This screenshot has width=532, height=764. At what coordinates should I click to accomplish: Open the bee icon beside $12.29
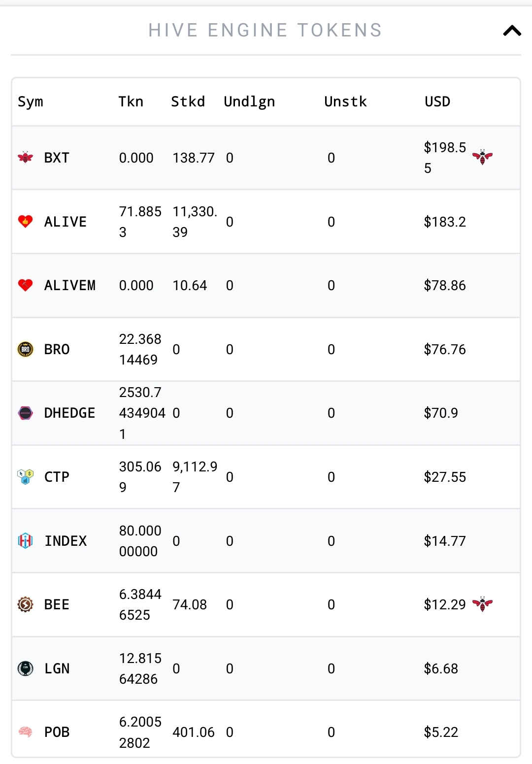[x=482, y=604]
